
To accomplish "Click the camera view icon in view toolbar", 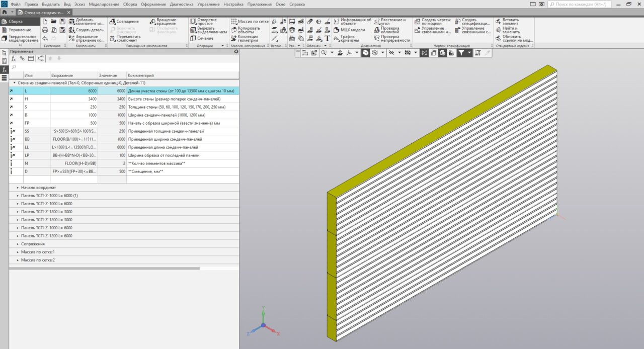I will (x=408, y=52).
